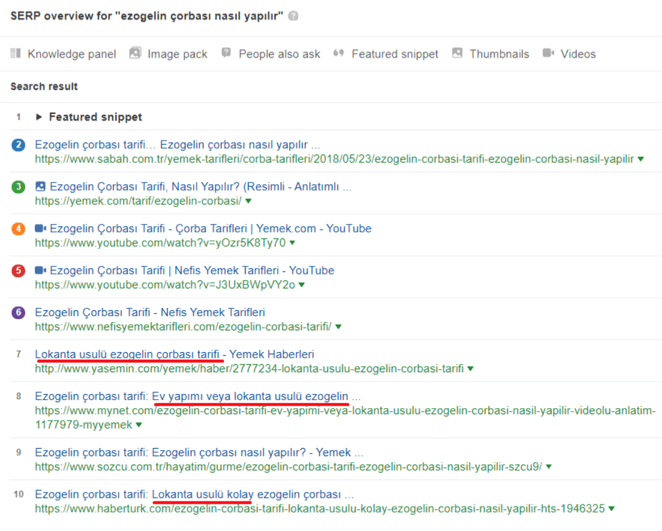Screen dimensions: 662x531
Task: Open dropdown arrow after yasemin.com URL
Action: pyautogui.click(x=470, y=368)
